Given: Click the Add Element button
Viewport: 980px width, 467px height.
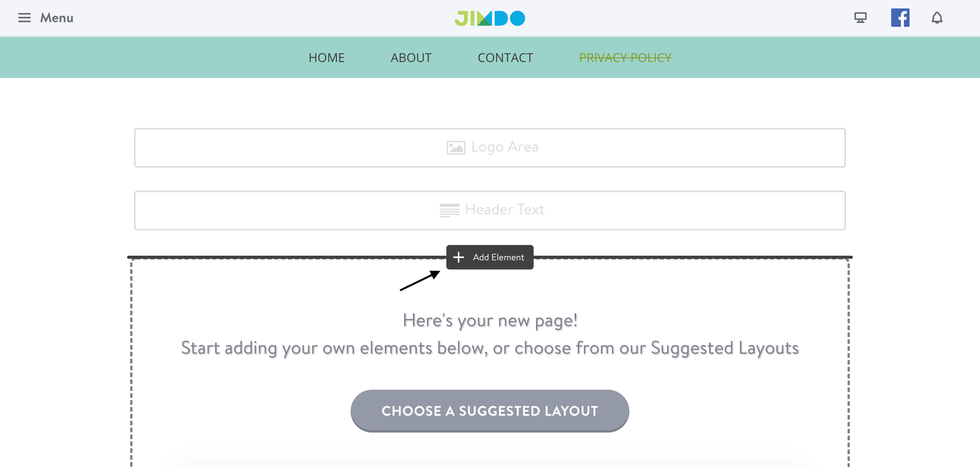Looking at the screenshot, I should [490, 257].
